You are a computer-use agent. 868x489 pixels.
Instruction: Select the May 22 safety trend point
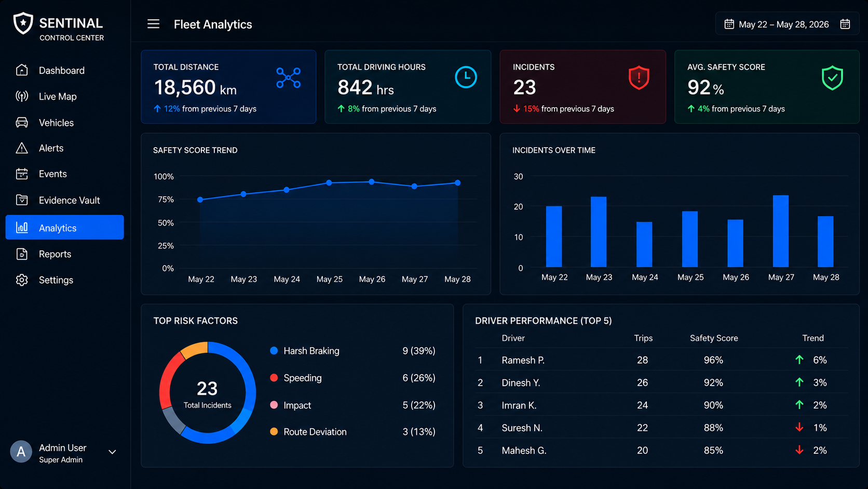200,200
